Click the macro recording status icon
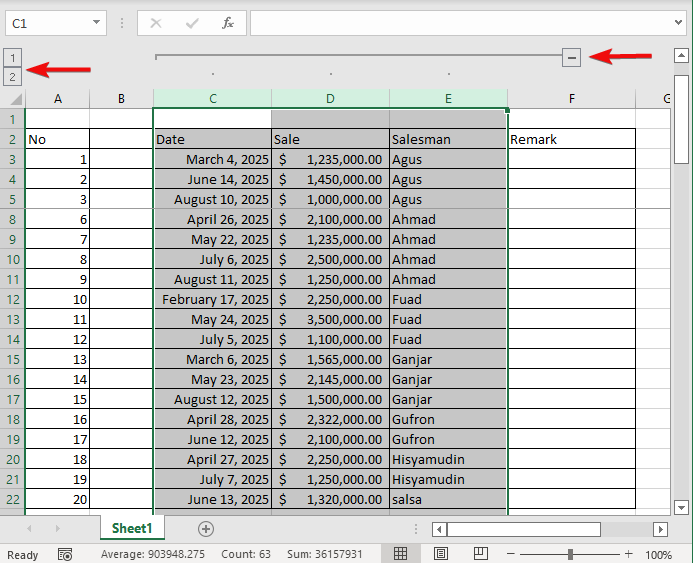The image size is (693, 563). (x=65, y=554)
